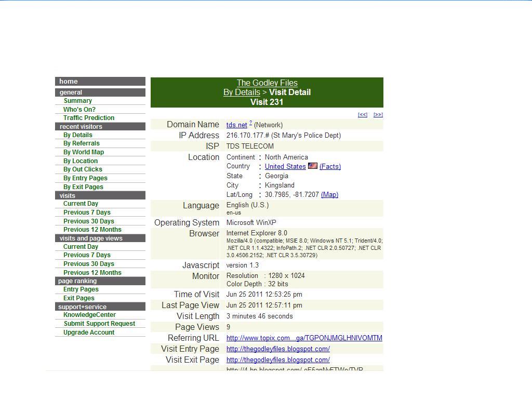
Task: Open Previous 30 Days under visits and page views
Action: pos(88,263)
